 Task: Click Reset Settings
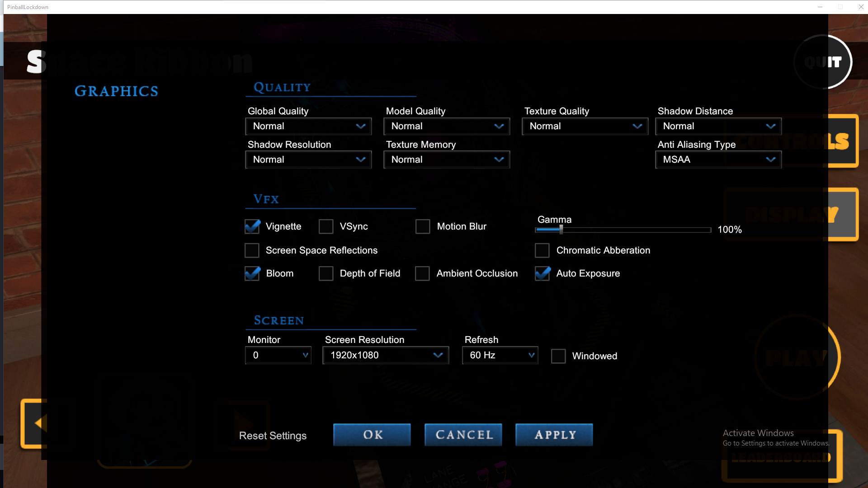[x=273, y=436]
